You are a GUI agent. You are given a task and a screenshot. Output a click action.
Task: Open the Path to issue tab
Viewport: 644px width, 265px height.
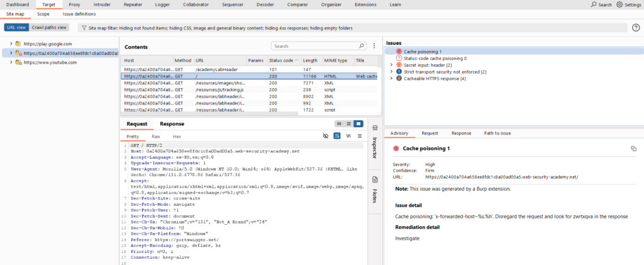pos(497,133)
